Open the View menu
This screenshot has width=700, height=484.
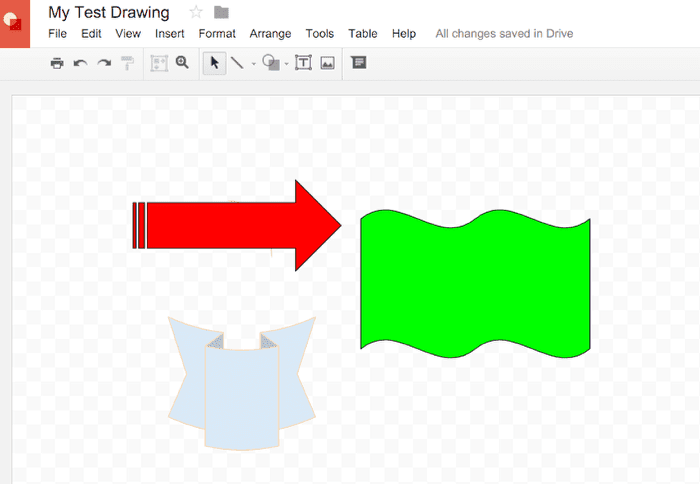128,33
